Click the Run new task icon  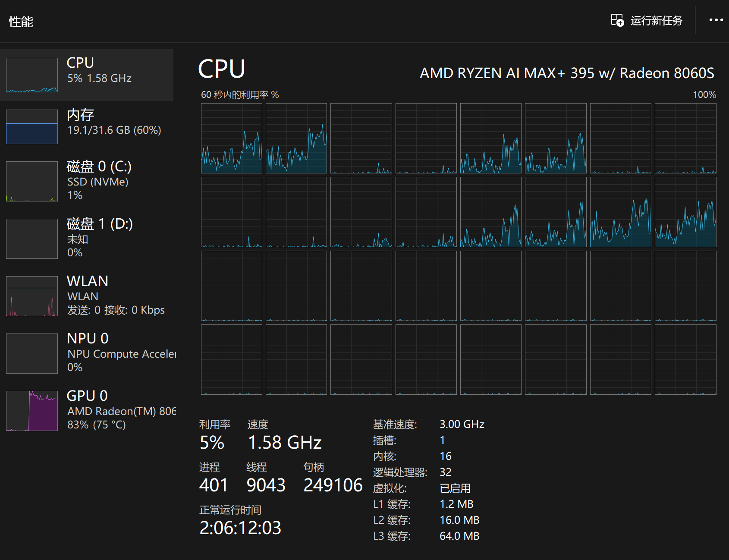[617, 20]
